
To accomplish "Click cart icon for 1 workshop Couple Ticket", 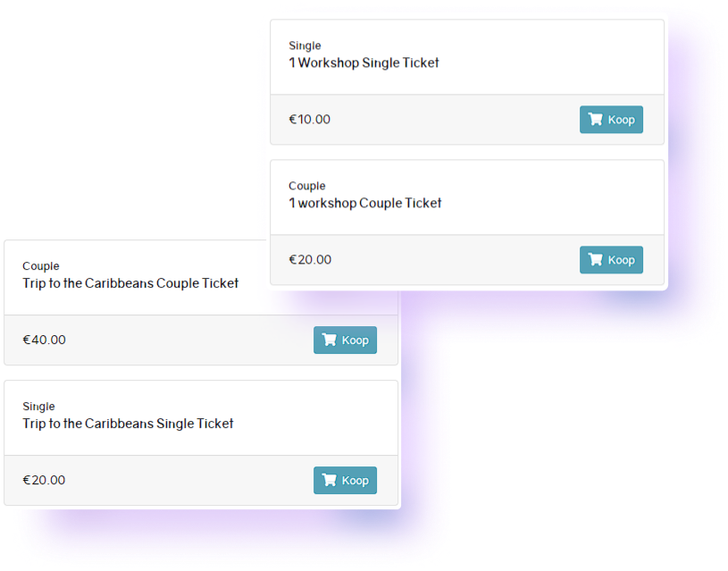I will coord(595,260).
